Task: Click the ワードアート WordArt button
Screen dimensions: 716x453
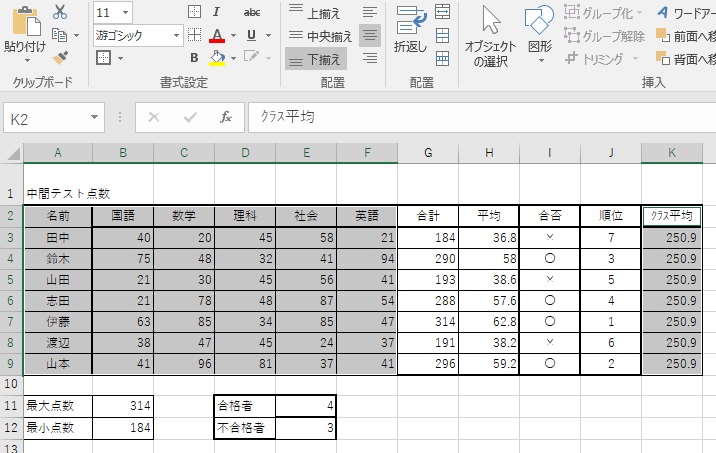Action: pos(686,13)
